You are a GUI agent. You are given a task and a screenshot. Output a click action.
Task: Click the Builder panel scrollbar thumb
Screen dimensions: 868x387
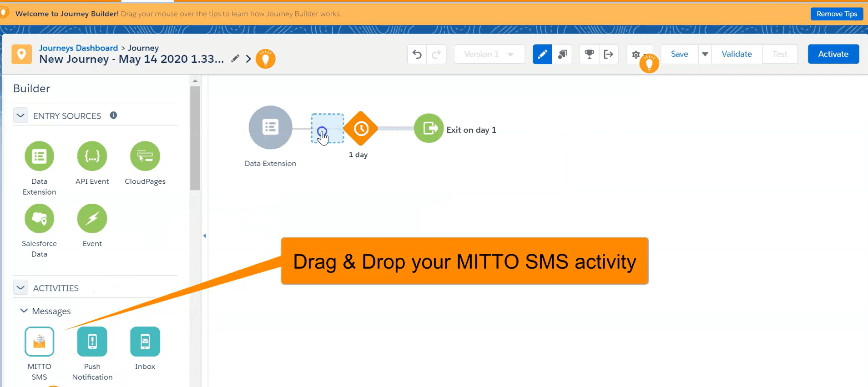click(195, 138)
